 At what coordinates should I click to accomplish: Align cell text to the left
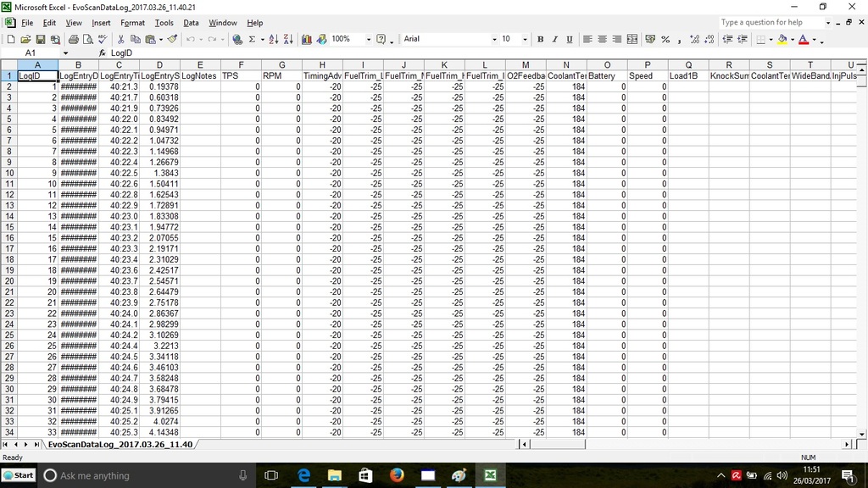point(587,39)
